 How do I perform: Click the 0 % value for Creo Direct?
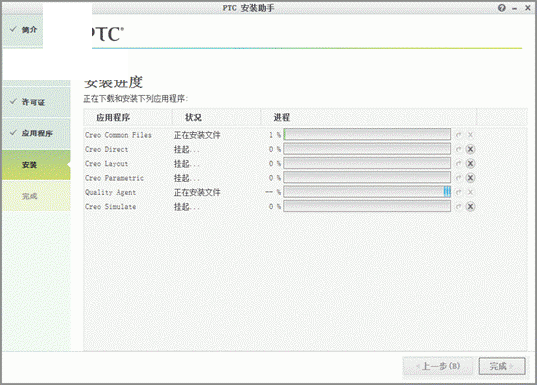point(275,149)
